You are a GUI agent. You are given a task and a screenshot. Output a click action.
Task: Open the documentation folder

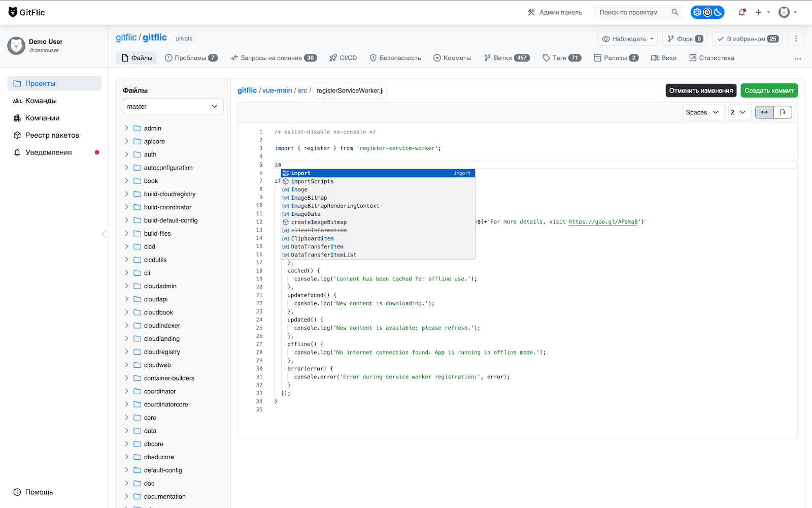click(x=164, y=496)
